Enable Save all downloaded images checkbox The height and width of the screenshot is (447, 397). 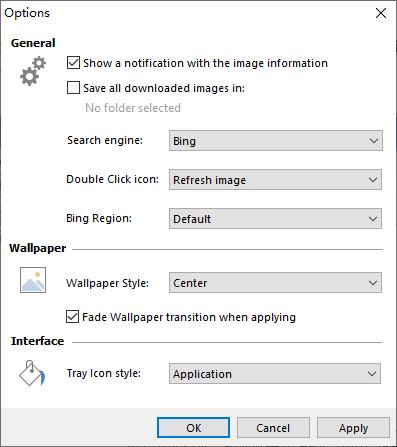pyautogui.click(x=73, y=88)
